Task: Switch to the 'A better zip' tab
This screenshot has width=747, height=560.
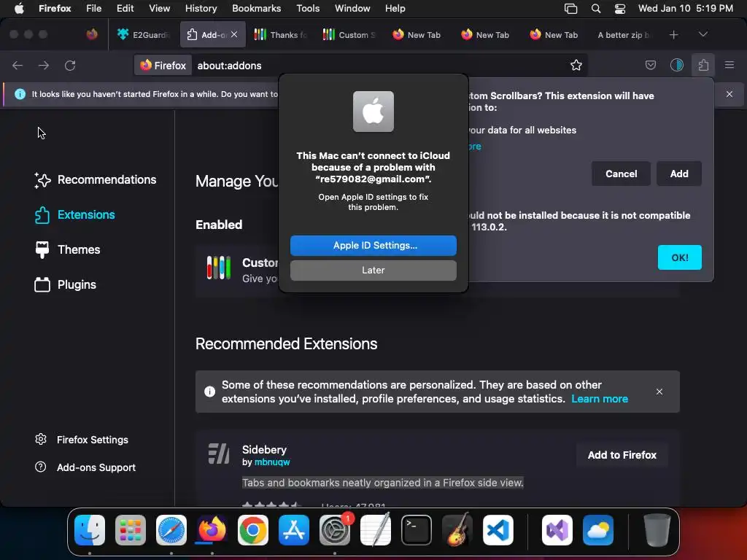Action: pos(624,35)
